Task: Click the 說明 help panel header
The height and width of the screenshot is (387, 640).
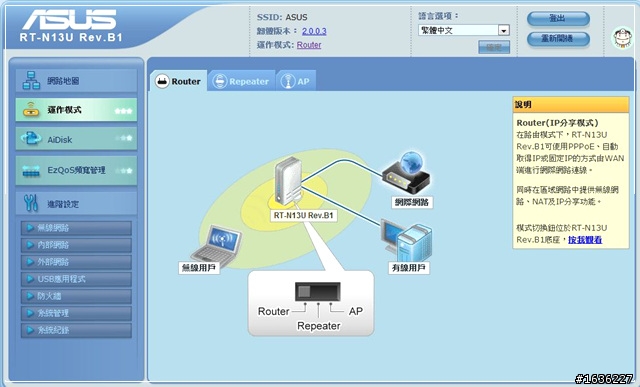Action: (571, 105)
